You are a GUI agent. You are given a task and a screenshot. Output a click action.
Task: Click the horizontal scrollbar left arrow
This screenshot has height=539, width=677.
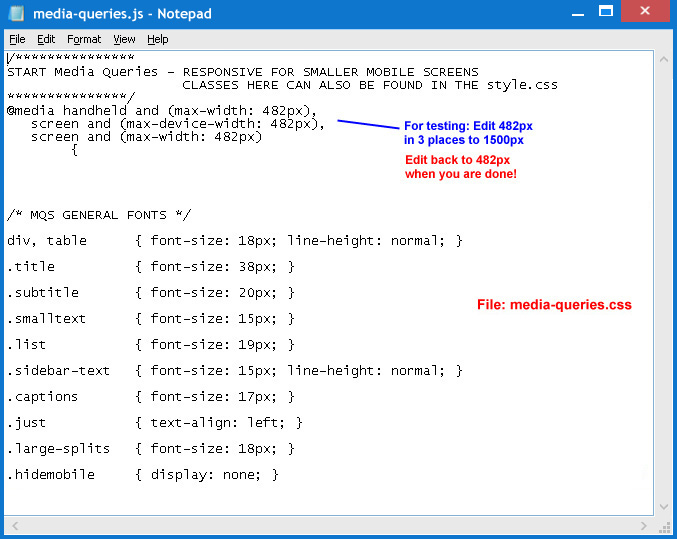tap(15, 526)
